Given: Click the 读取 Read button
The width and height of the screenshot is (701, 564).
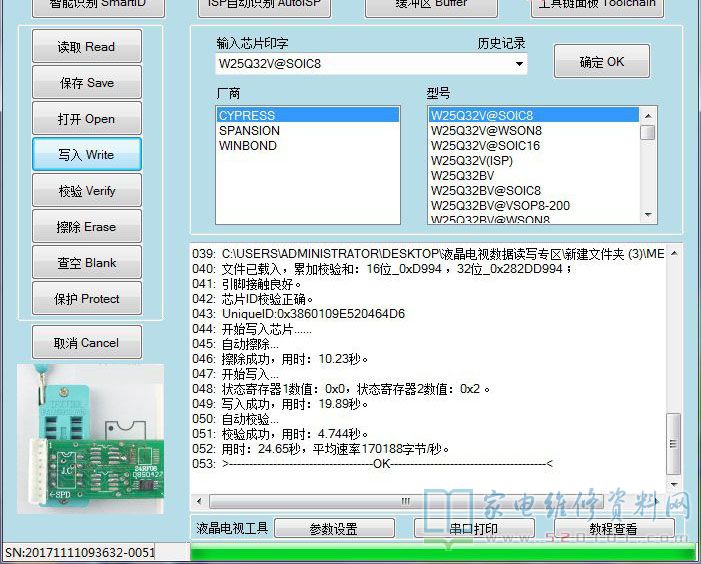Looking at the screenshot, I should [x=86, y=47].
